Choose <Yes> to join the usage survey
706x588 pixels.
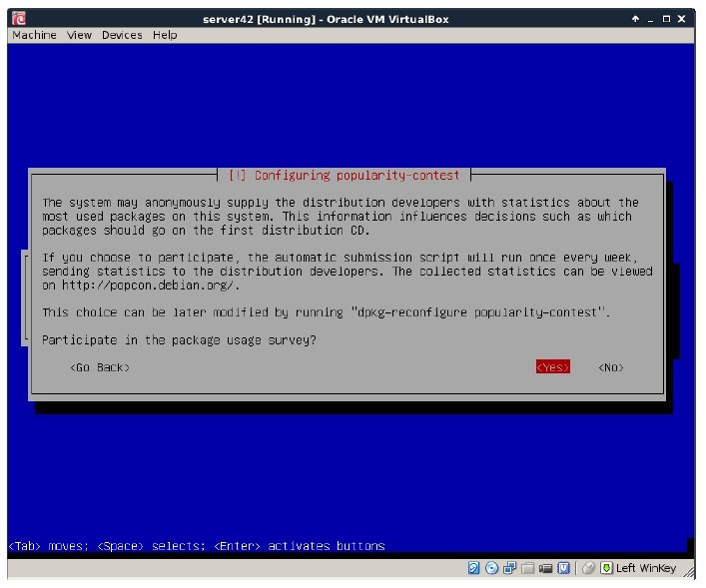click(553, 367)
